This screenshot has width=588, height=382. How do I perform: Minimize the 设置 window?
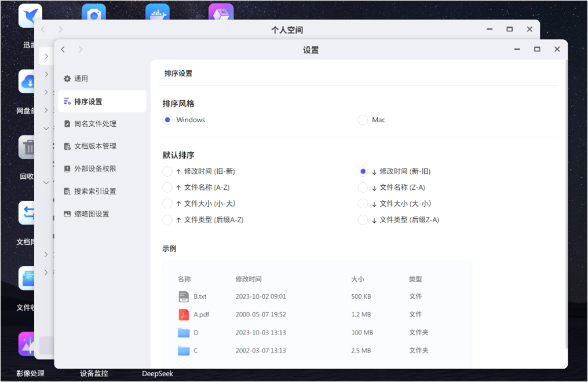coord(517,49)
